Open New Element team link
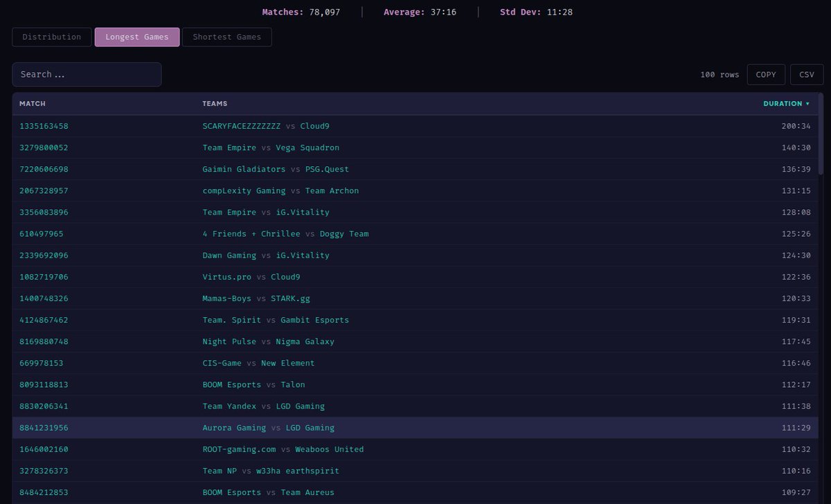This screenshot has width=831, height=504. click(287, 363)
